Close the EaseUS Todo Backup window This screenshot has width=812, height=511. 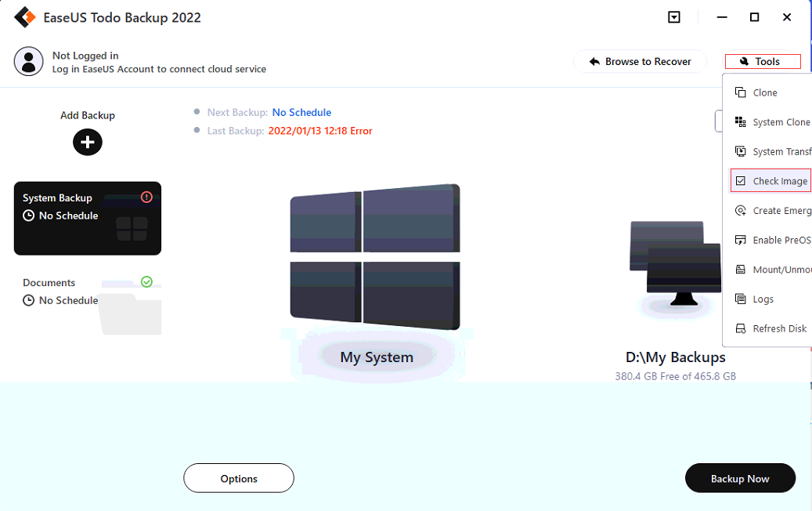tap(787, 17)
